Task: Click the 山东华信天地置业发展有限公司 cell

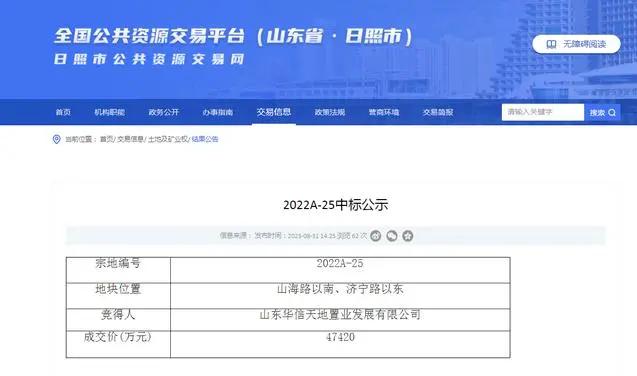Action: click(x=340, y=319)
